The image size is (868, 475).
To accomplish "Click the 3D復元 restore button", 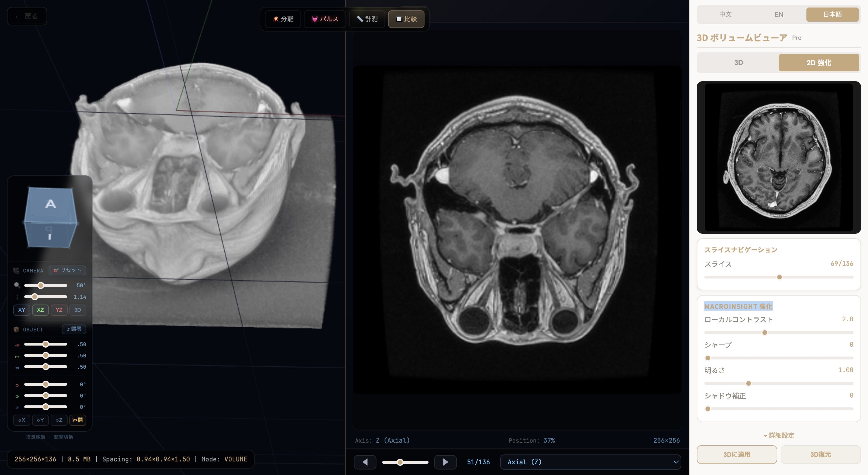I will tap(821, 454).
